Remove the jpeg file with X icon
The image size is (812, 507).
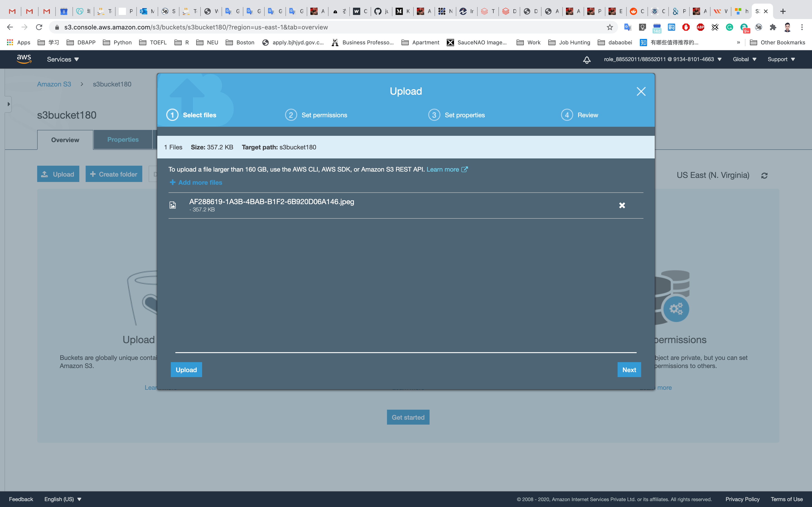(x=622, y=205)
